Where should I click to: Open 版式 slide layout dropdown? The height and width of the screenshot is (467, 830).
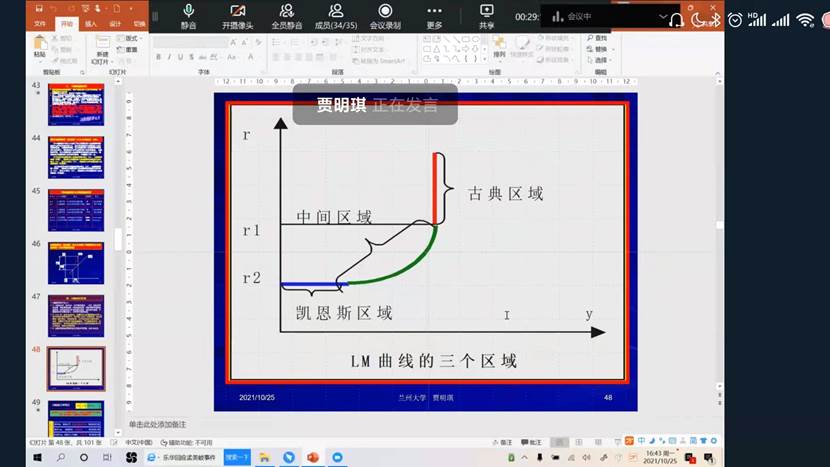tap(130, 38)
